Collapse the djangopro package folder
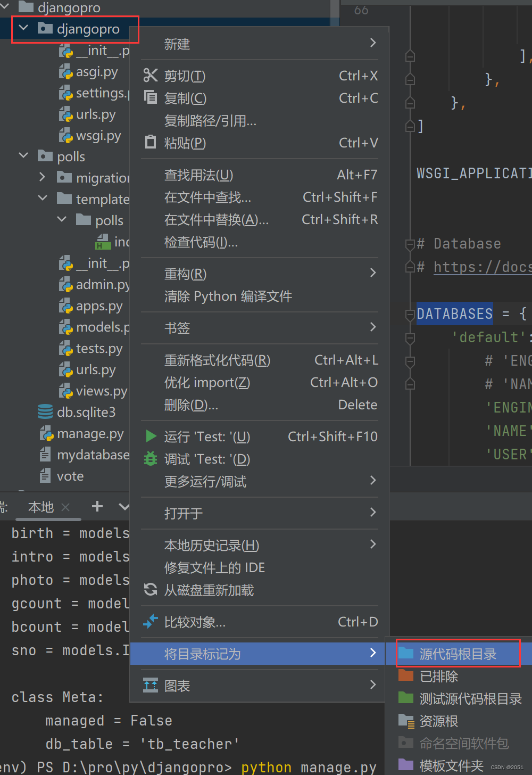The width and height of the screenshot is (532, 775). click(x=23, y=28)
